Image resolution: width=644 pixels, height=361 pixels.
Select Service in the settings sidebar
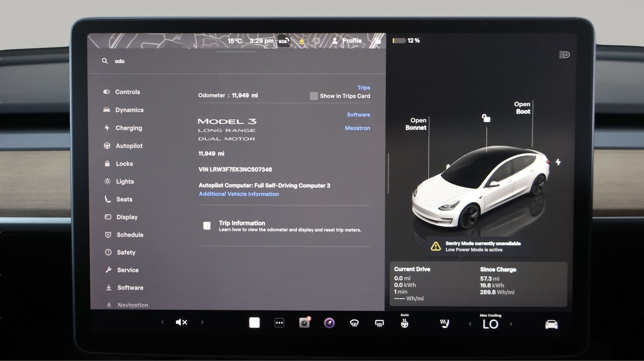[127, 270]
